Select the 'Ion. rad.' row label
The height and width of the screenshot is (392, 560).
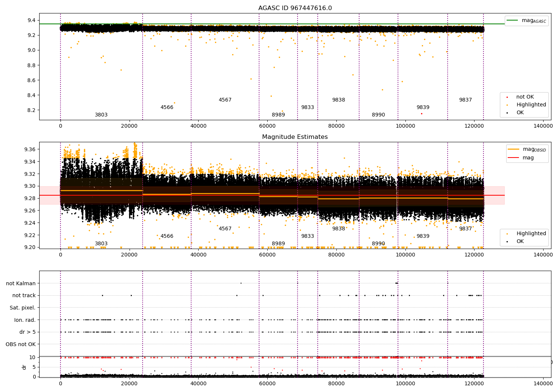pos(25,320)
